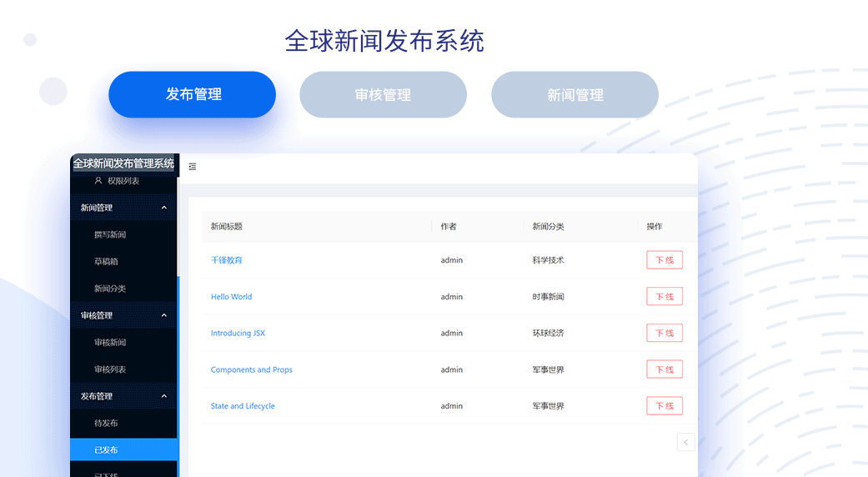Viewport: 868px width, 477px height.
Task: Select 新闻分类 in the sidebar
Action: point(110,289)
